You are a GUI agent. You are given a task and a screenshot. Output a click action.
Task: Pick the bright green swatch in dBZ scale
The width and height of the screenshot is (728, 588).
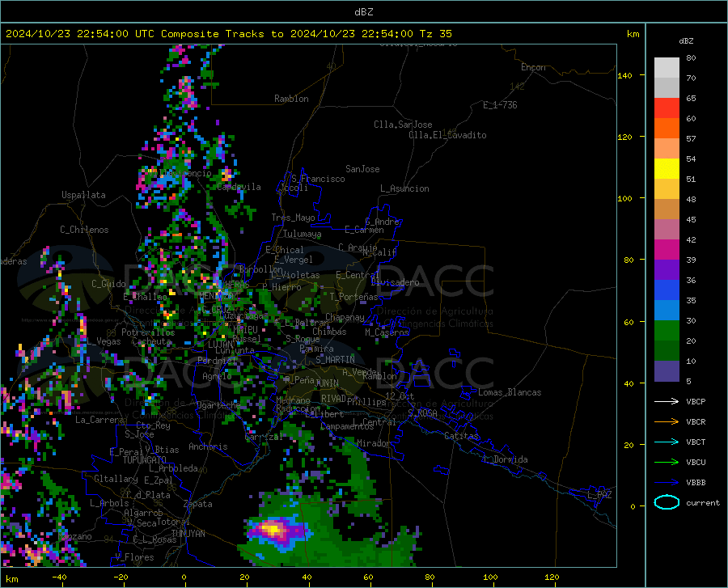pos(667,331)
